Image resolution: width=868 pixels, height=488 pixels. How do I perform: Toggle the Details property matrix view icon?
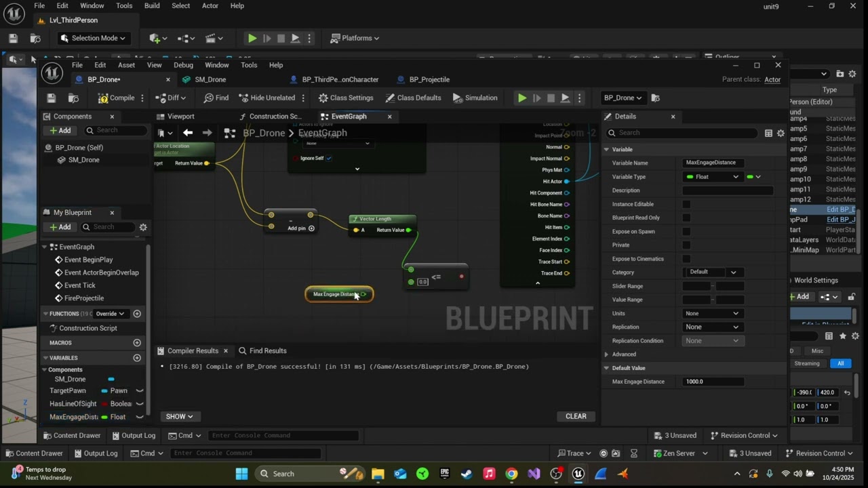768,134
